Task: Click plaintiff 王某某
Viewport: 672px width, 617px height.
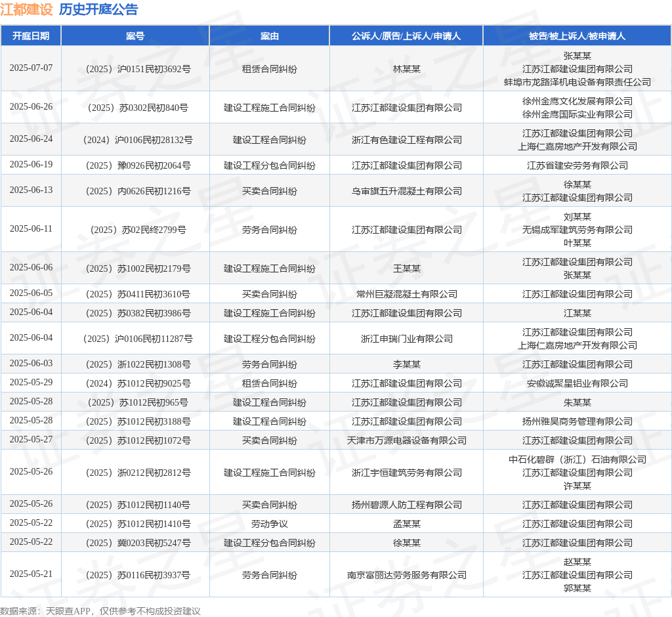Action: coord(407,268)
